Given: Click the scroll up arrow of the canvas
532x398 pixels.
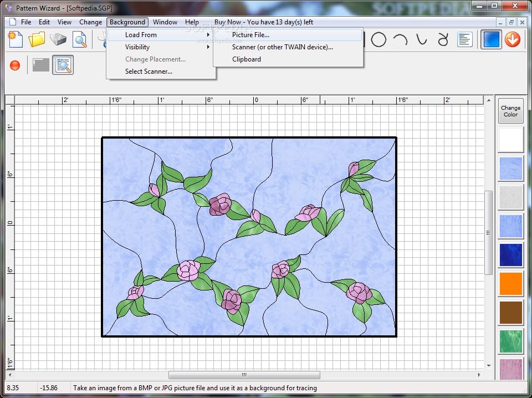Looking at the screenshot, I should tap(489, 100).
